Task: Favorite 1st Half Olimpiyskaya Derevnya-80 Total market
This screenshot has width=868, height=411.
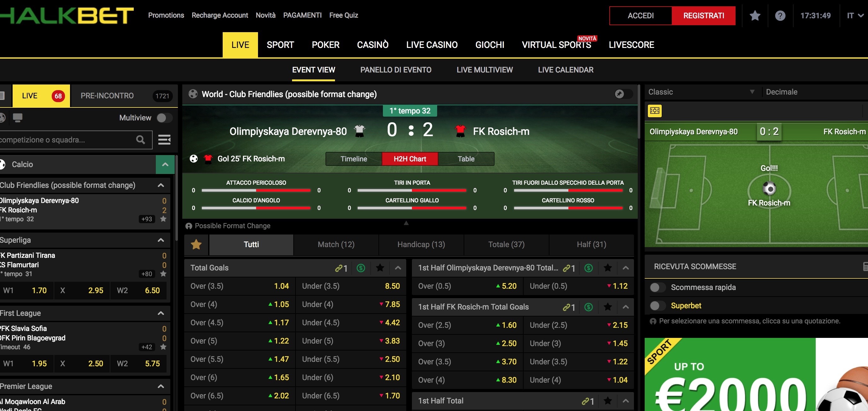Action: (608, 268)
